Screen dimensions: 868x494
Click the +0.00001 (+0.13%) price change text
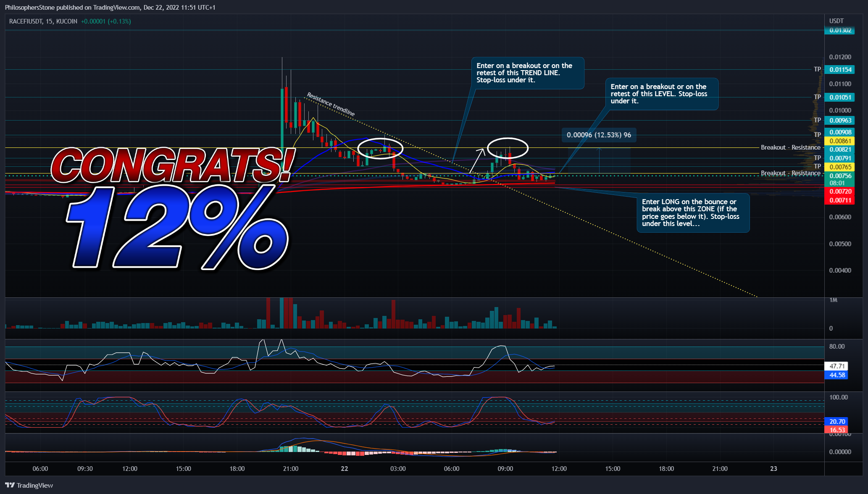click(x=106, y=21)
